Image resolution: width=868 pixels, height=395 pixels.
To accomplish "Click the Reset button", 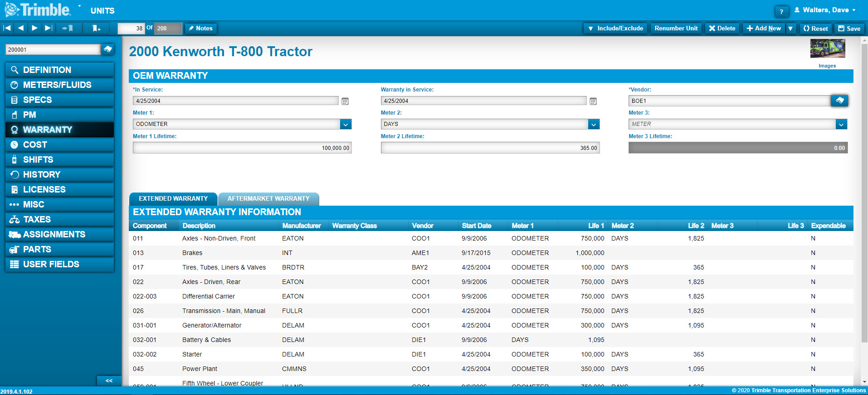I will (815, 28).
